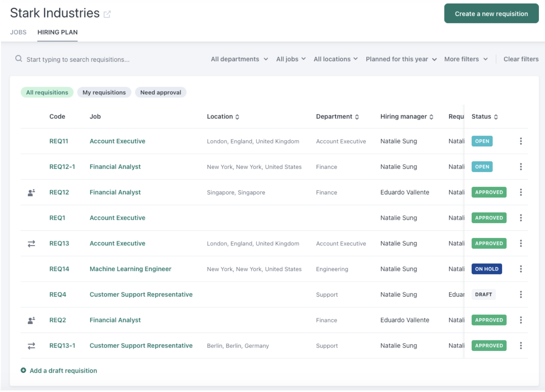Image resolution: width=545 pixels, height=392 pixels.
Task: Open requisition code REQ14
Action: 59,269
